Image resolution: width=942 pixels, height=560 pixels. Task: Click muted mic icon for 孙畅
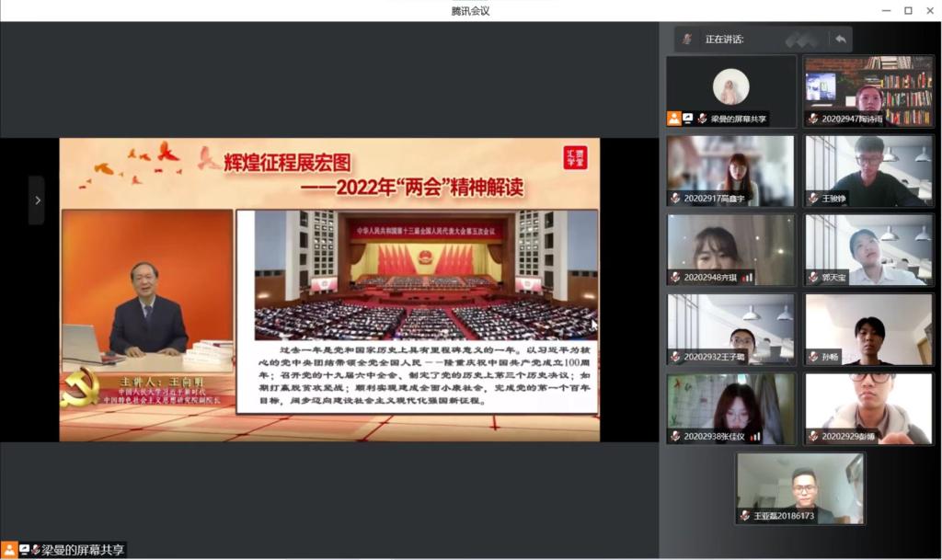pos(813,356)
